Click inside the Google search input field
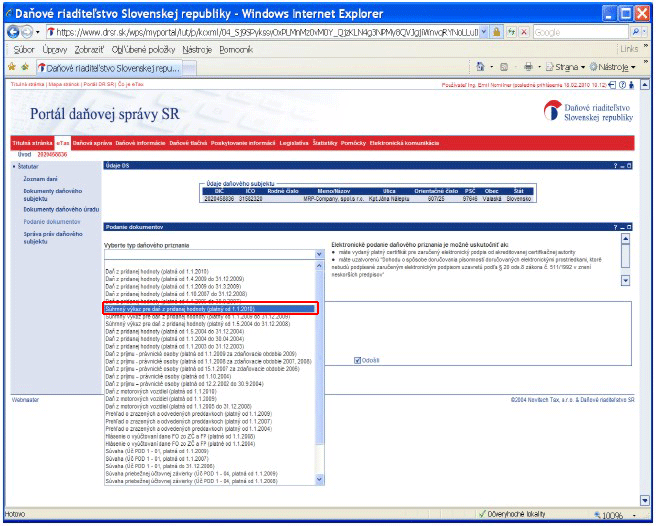Image resolution: width=656 pixels, height=526 pixels. [x=581, y=32]
